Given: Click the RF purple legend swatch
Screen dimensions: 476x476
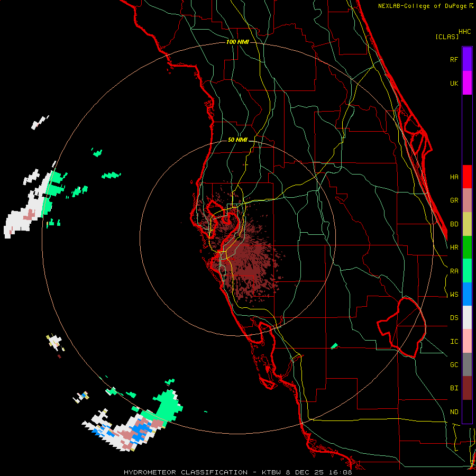Looking at the screenshot, I should 467,59.
